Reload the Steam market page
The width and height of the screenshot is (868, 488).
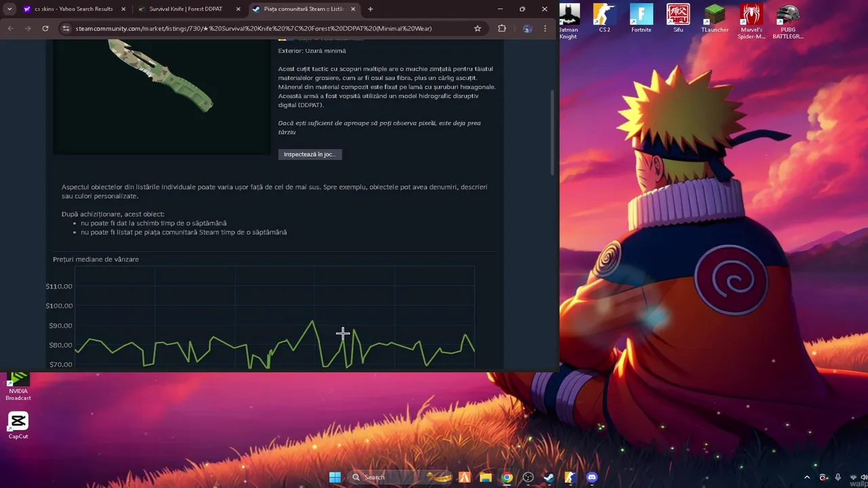[x=45, y=28]
